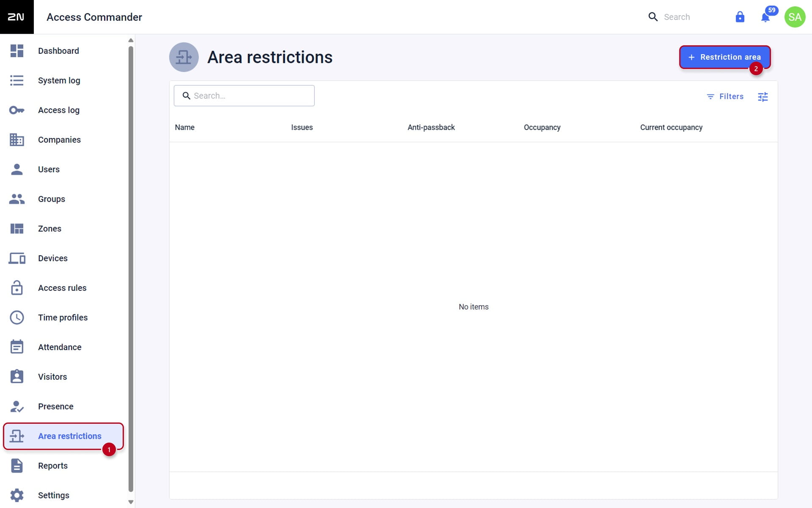The height and width of the screenshot is (508, 812).
Task: Sort by Anti-passback column header
Action: pos(431,127)
